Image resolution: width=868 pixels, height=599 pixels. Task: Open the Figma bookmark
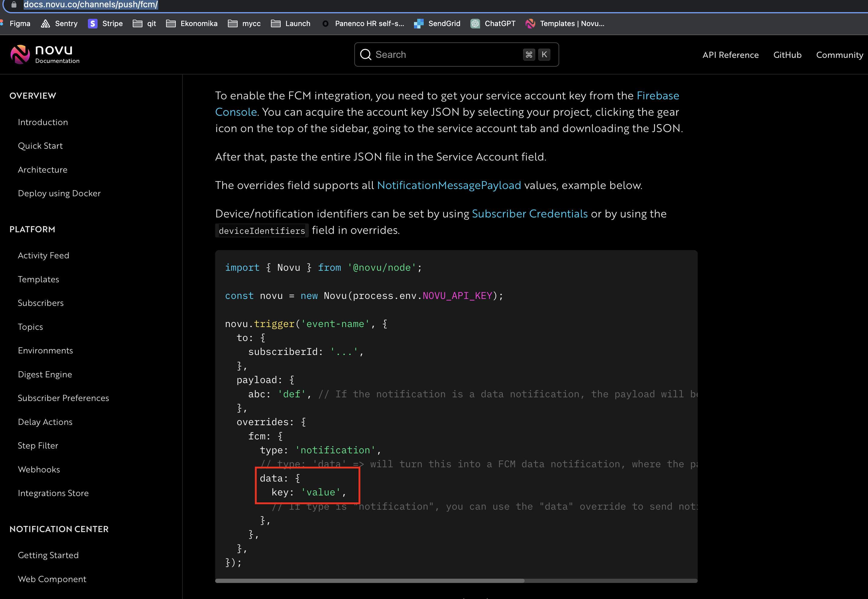pyautogui.click(x=19, y=24)
